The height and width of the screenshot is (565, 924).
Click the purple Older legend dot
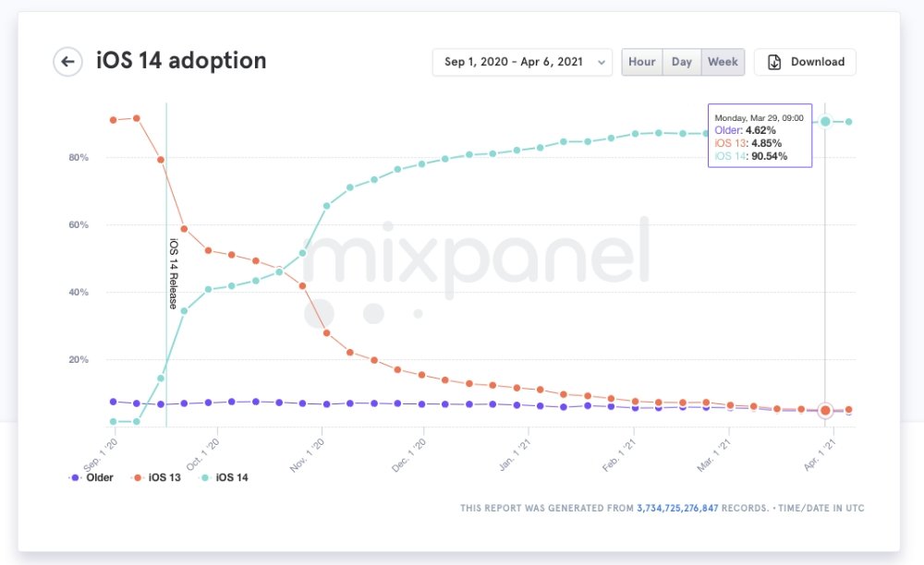(x=75, y=477)
